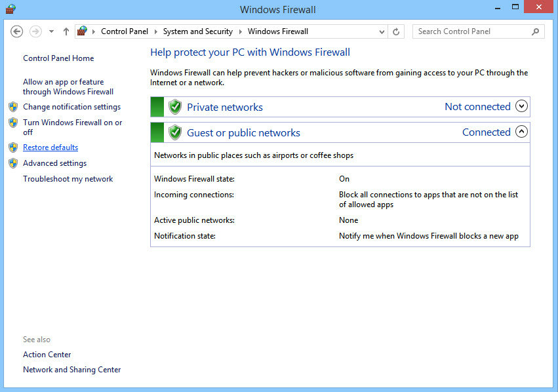Open Action Center link
This screenshot has height=392, width=558.
click(47, 354)
